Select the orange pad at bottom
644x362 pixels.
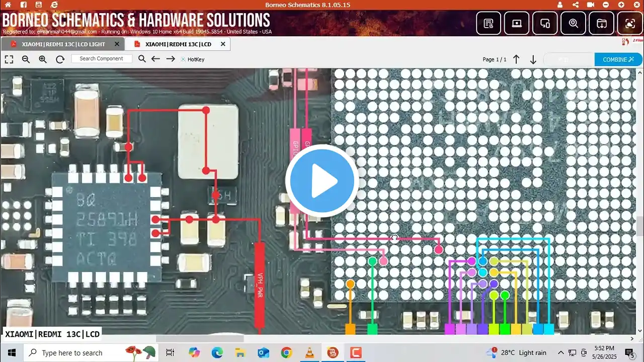click(350, 329)
